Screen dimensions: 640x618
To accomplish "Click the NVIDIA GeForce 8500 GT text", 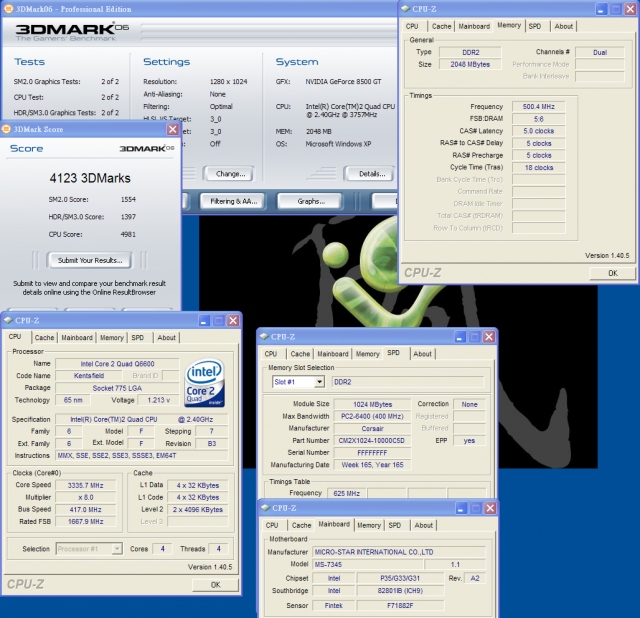I will coord(343,82).
